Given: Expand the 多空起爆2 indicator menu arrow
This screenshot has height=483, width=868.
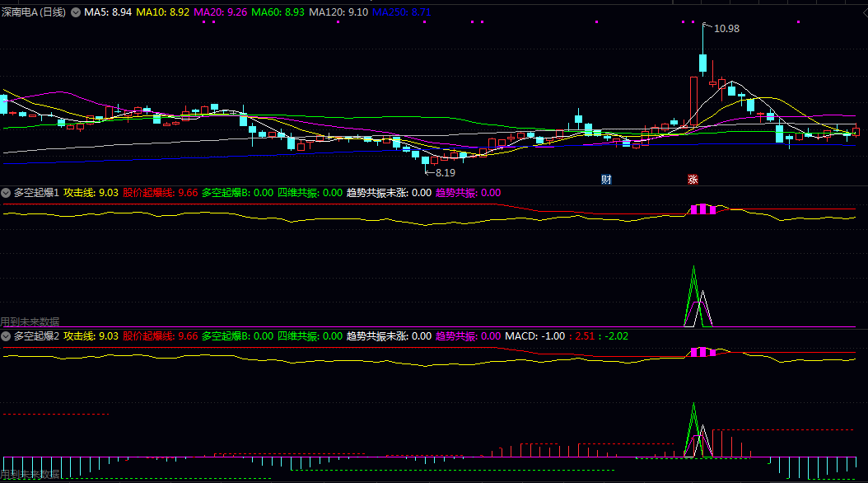Looking at the screenshot, I should click(6, 336).
